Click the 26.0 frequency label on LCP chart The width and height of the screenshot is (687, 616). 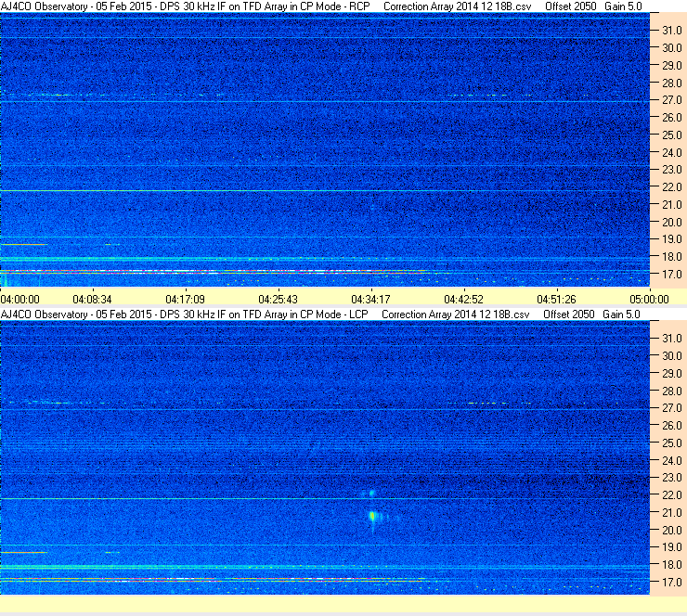(x=671, y=426)
